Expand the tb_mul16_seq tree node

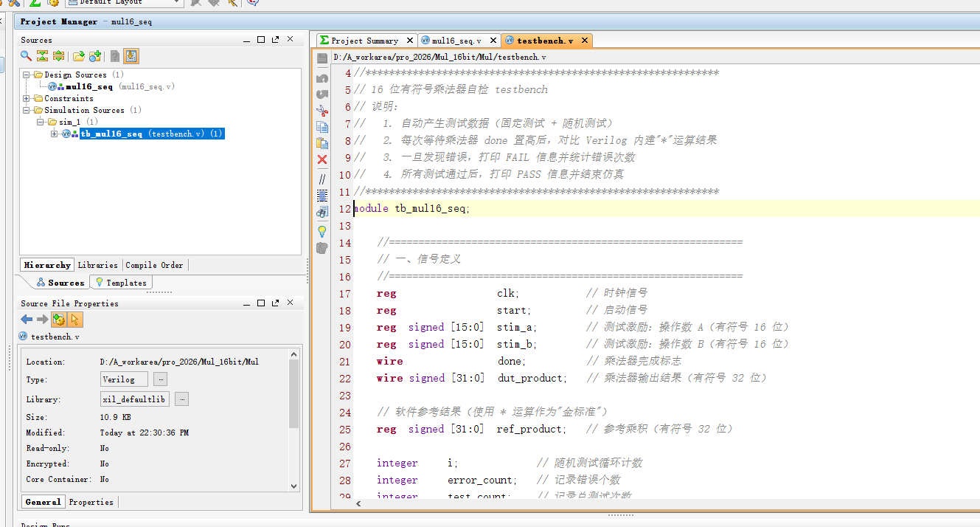click(x=54, y=134)
